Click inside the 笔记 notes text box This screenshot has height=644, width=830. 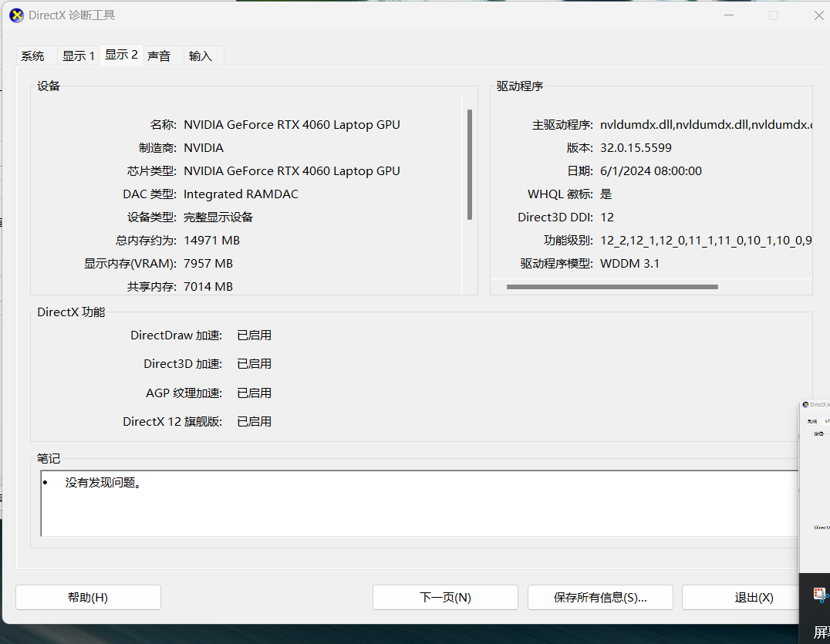pyautogui.click(x=419, y=503)
